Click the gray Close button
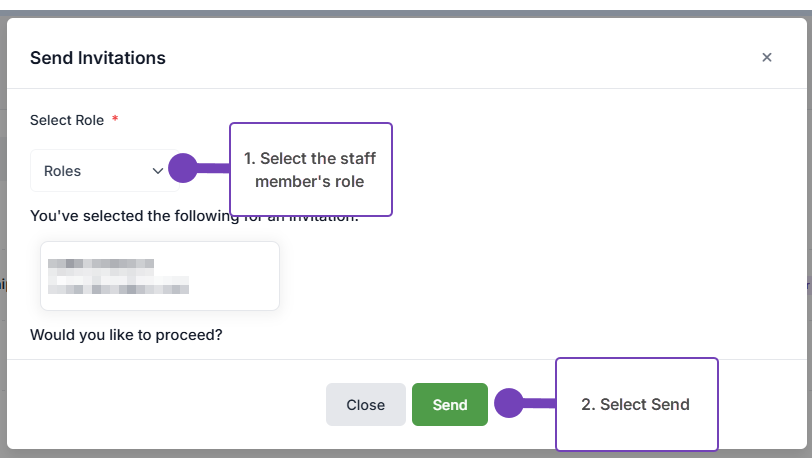This screenshot has height=458, width=812. click(365, 405)
